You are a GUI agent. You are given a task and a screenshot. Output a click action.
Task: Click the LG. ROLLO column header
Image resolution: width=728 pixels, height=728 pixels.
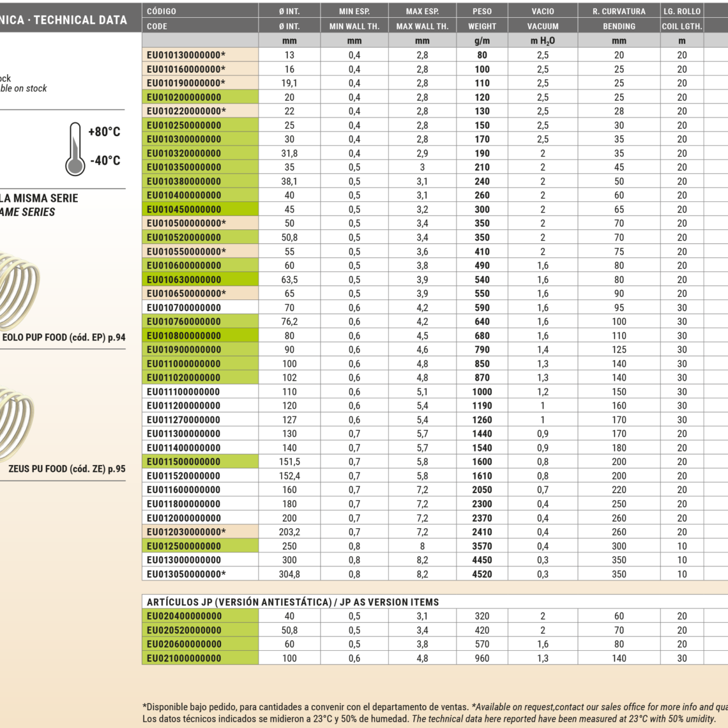click(681, 11)
